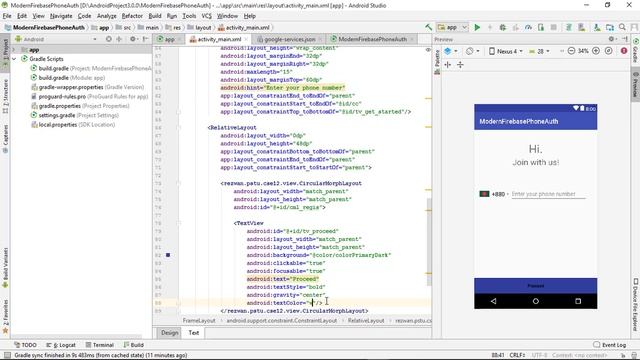The height and width of the screenshot is (360, 640).
Task: Show the red preview warnings and errors icon
Action: [x=624, y=51]
